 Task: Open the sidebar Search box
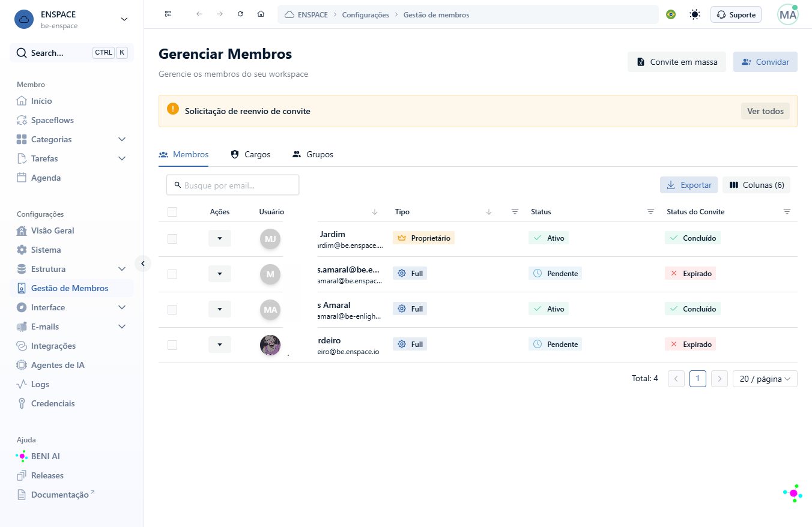pos(72,53)
